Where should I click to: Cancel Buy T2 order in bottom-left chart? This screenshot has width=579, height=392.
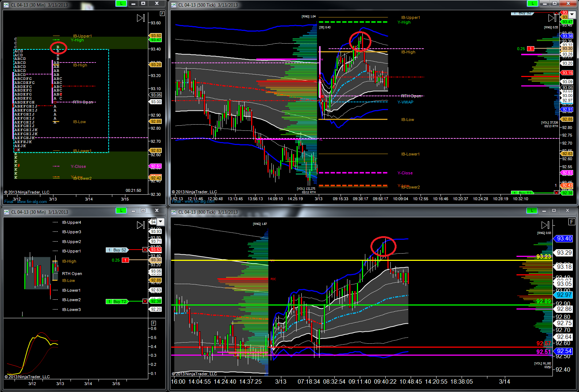tap(145, 301)
